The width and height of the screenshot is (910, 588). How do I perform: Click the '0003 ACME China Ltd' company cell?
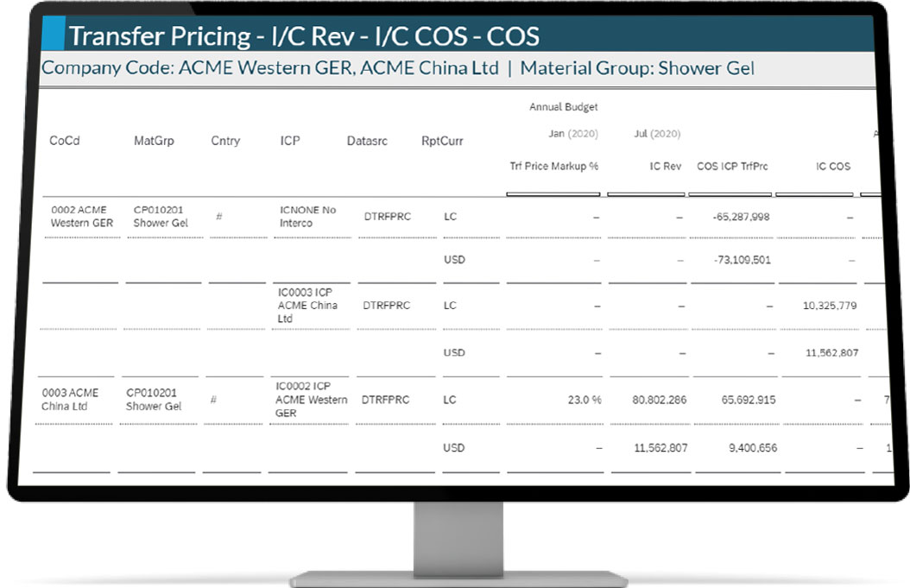70,400
